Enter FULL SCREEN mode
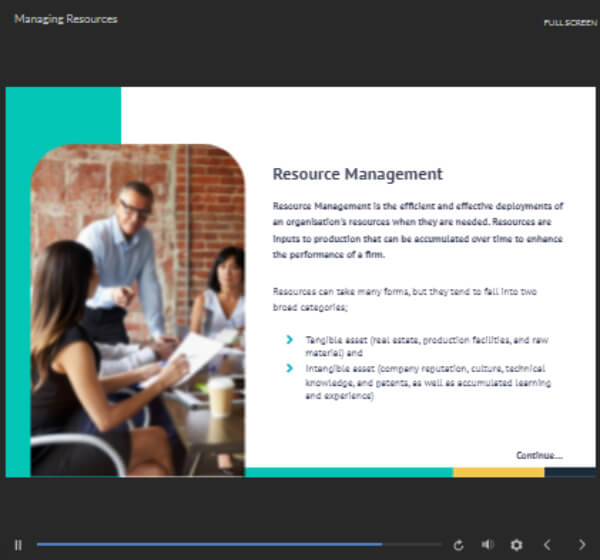 coord(571,22)
